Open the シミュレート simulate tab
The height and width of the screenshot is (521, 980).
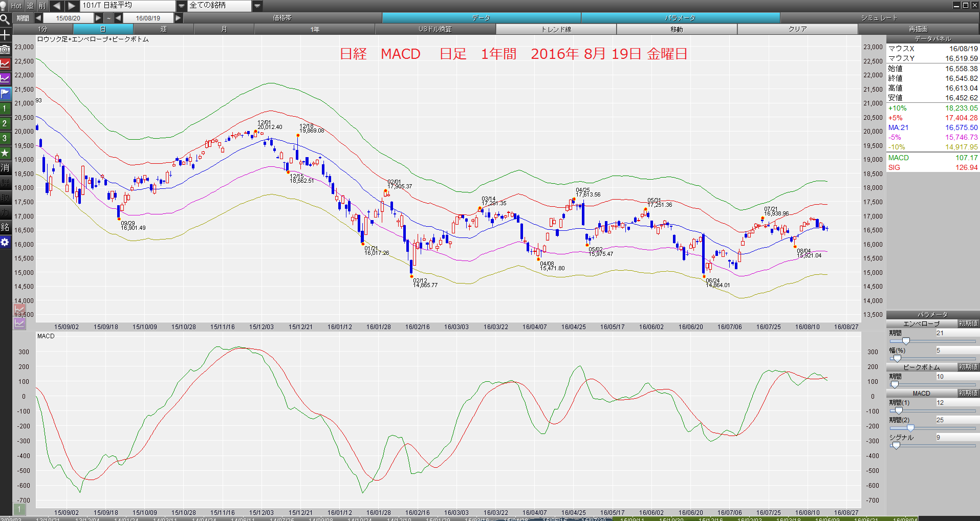879,18
